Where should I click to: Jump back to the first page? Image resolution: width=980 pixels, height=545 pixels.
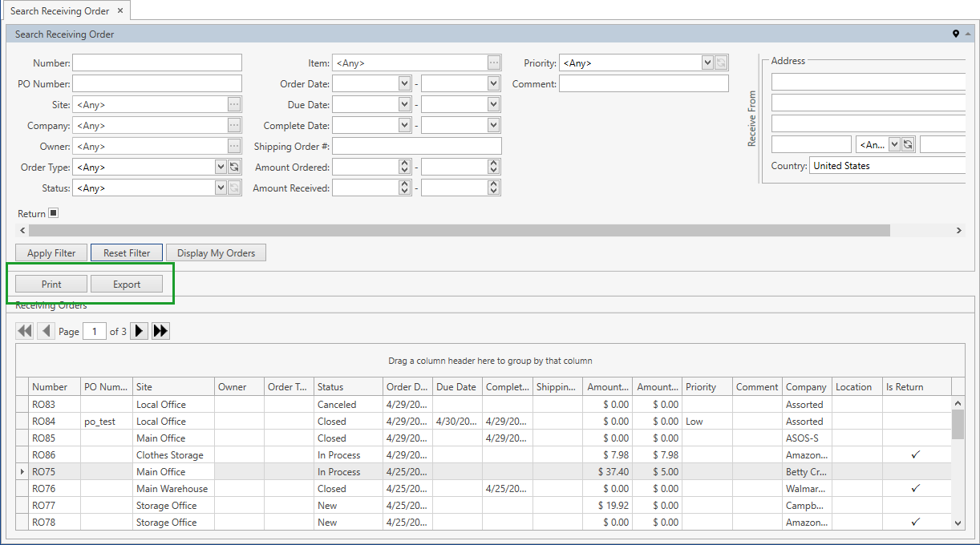24,330
